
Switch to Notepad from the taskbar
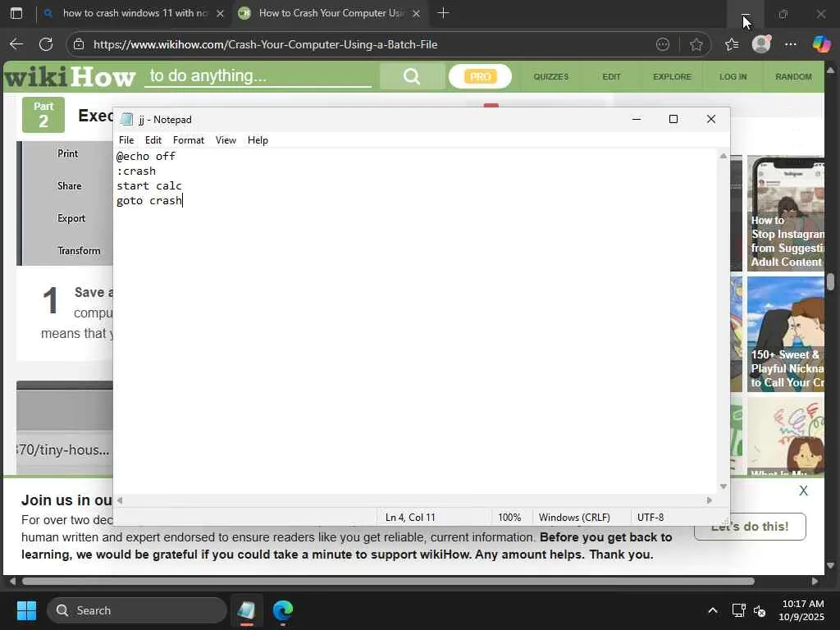pos(246,610)
